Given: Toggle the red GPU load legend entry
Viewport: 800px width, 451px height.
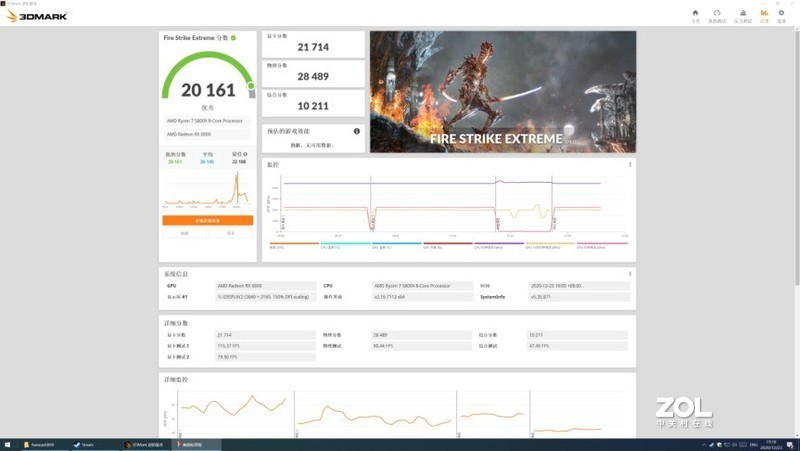Looking at the screenshot, I should [x=447, y=245].
